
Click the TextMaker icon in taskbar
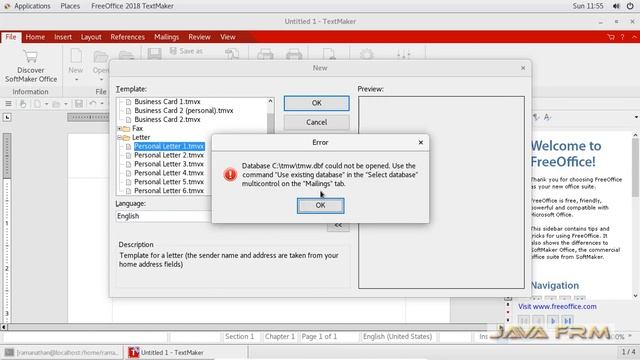click(x=133, y=352)
